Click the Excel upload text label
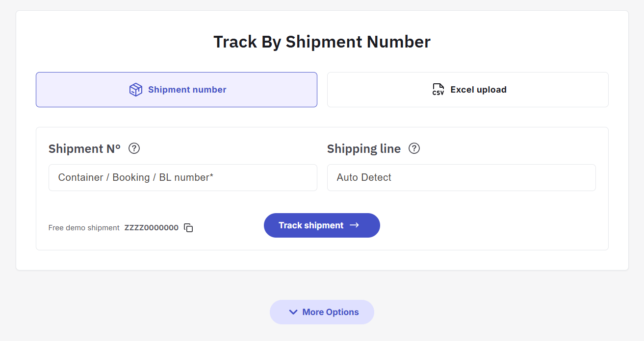Image resolution: width=644 pixels, height=341 pixels. 478,90
